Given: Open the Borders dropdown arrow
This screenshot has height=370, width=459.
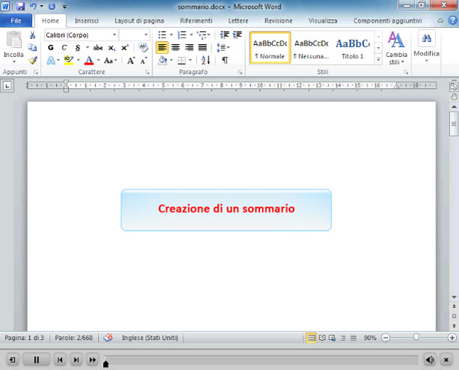Looking at the screenshot, I should [191, 60].
